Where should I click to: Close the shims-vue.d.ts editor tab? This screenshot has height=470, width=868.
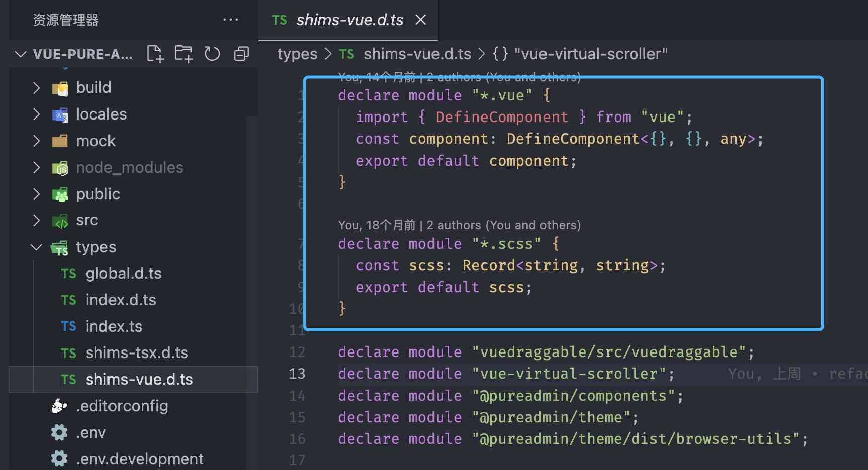(x=421, y=20)
